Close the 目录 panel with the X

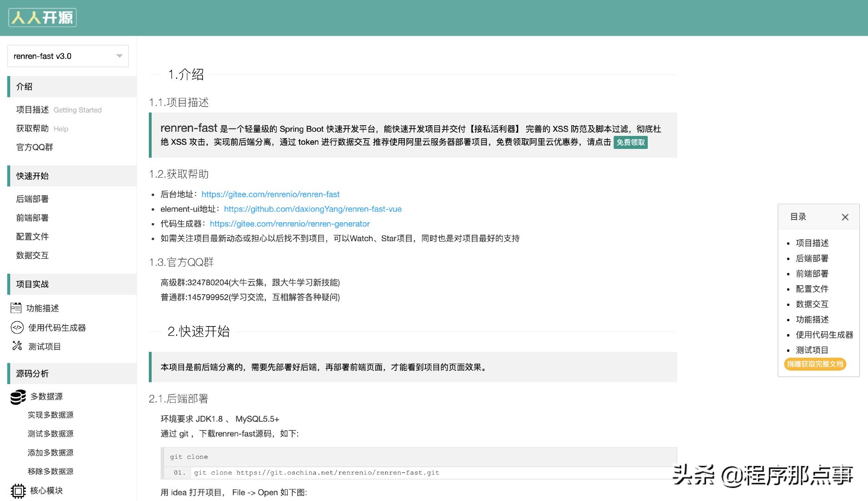[x=845, y=217]
